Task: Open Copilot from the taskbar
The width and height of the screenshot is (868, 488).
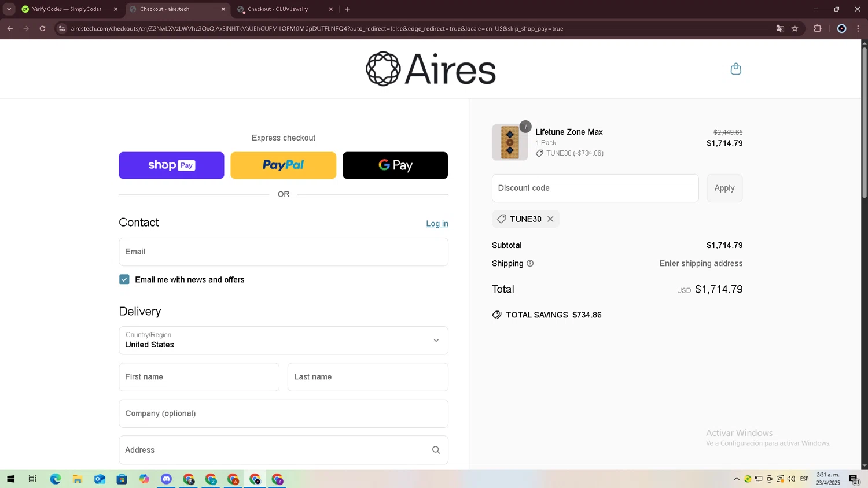Action: (144, 479)
